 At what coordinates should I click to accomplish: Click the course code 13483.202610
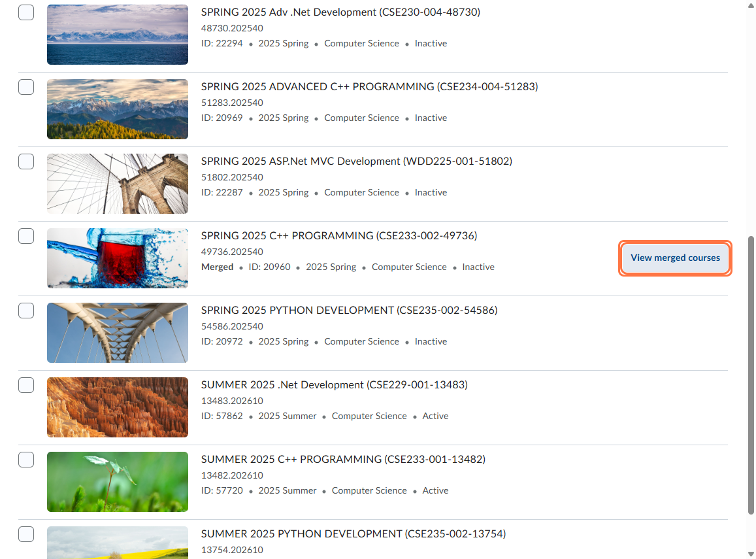232,401
